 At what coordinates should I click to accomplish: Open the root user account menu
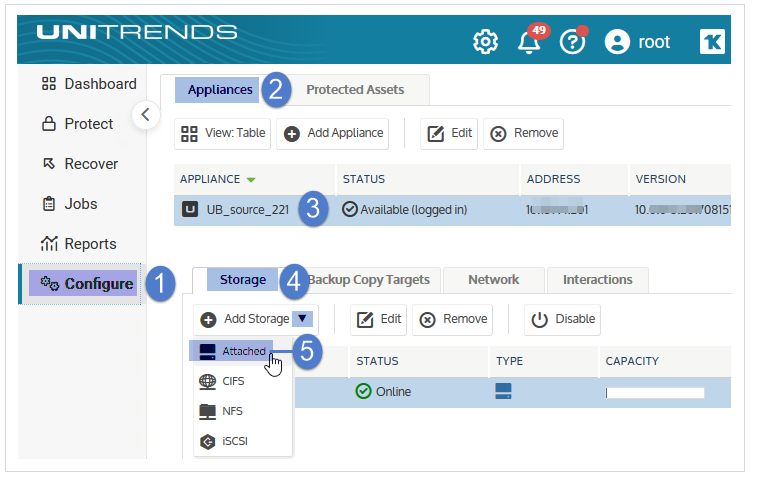tap(637, 42)
